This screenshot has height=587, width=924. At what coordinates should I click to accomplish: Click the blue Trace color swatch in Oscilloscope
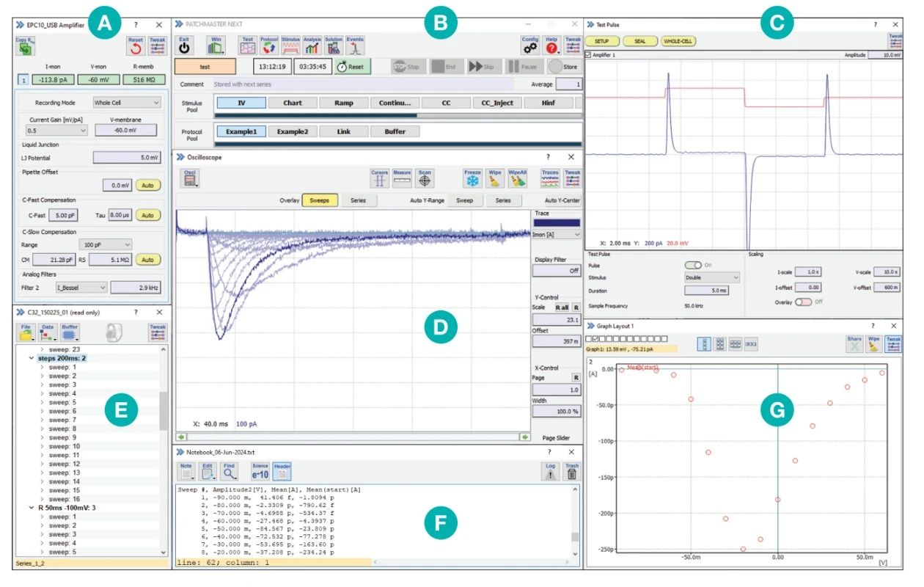pyautogui.click(x=557, y=222)
